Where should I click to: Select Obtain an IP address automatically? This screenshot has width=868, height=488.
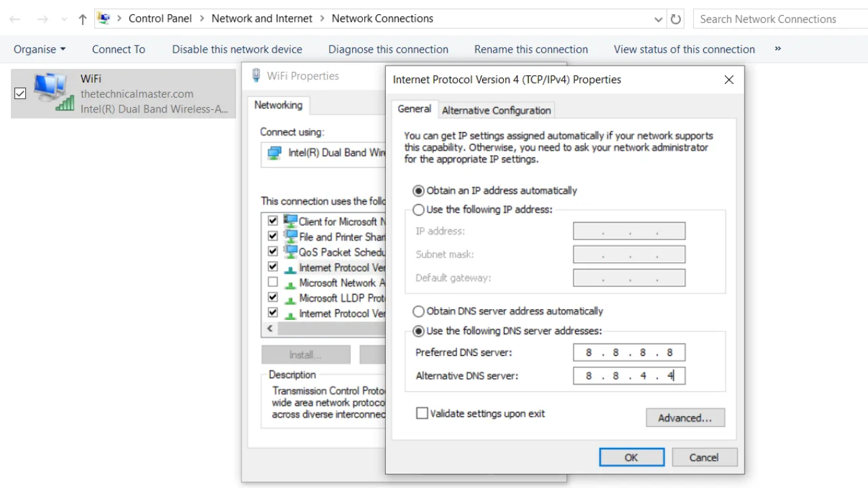click(418, 190)
